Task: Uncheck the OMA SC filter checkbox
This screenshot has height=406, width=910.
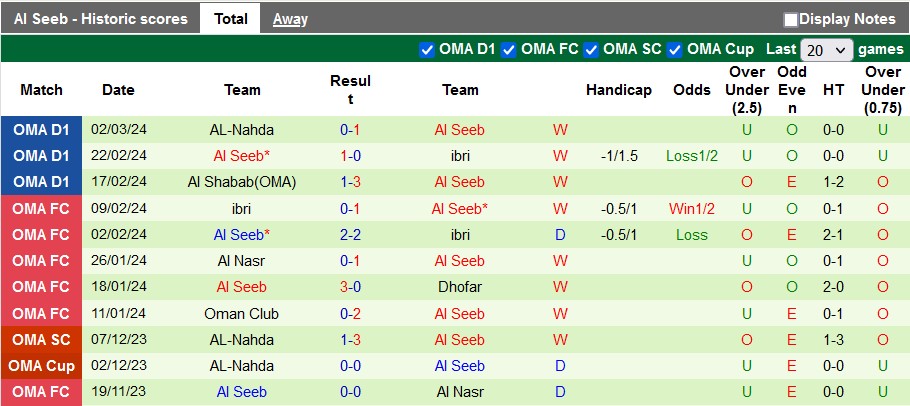Action: point(591,49)
